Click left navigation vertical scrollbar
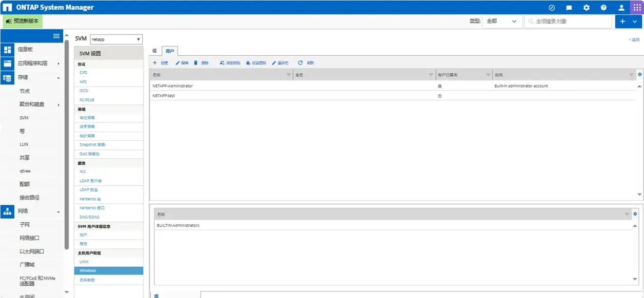Viewport: 644px width, 298px height. point(67,143)
